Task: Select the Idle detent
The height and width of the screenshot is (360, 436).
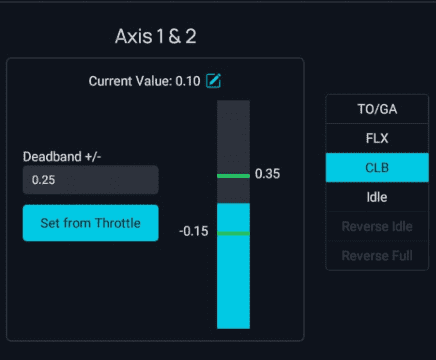Action: [377, 197]
